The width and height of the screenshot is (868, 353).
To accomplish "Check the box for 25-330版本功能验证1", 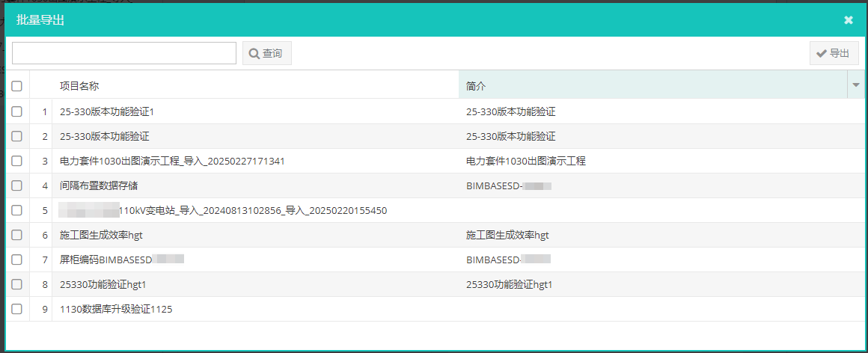I will (16, 111).
